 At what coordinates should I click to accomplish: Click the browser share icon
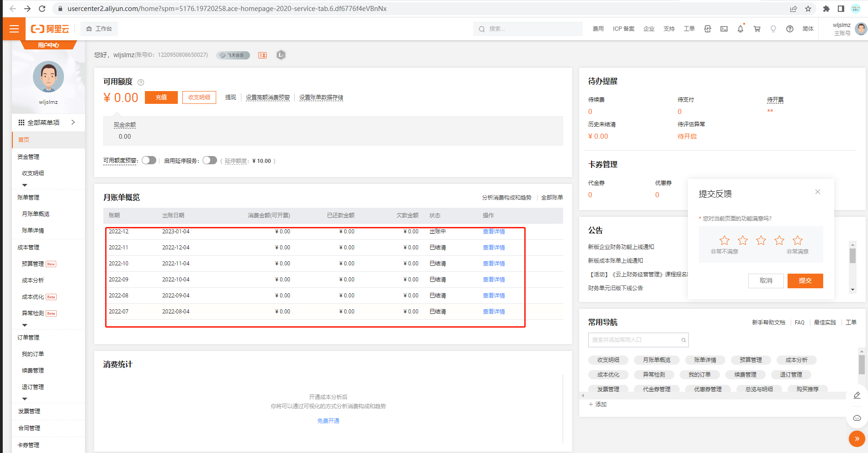tap(793, 9)
